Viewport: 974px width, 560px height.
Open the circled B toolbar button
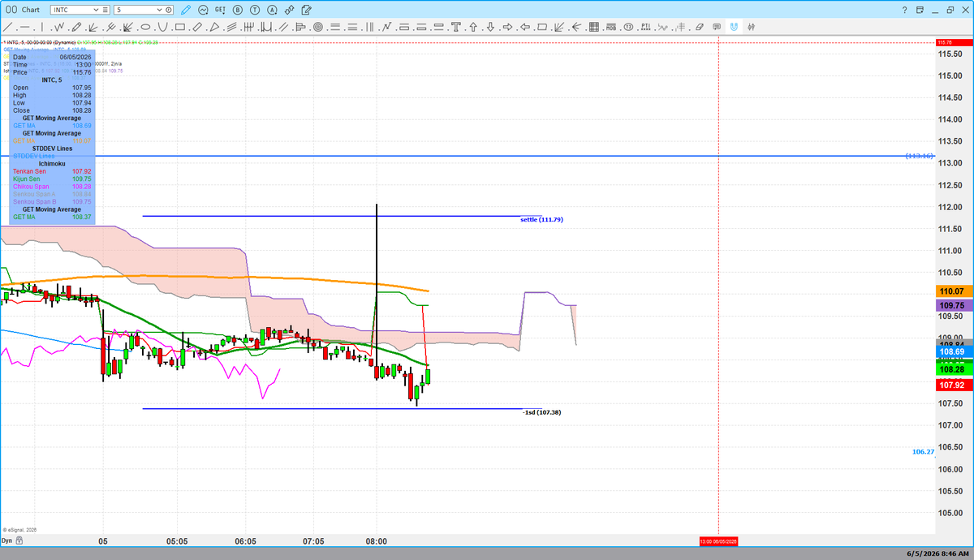[x=238, y=10]
